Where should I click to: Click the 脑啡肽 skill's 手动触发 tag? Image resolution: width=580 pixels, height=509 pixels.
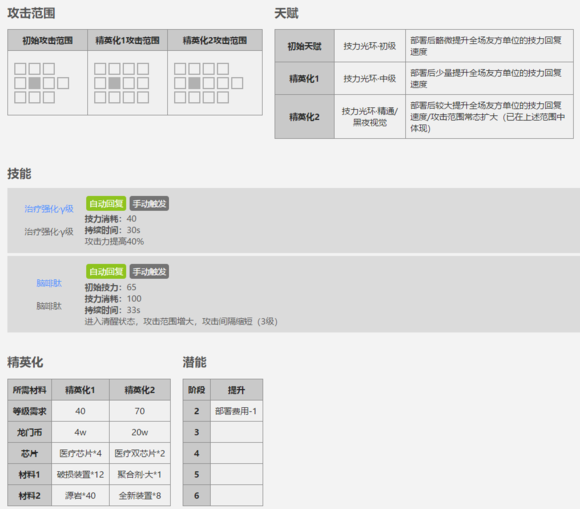(x=149, y=272)
